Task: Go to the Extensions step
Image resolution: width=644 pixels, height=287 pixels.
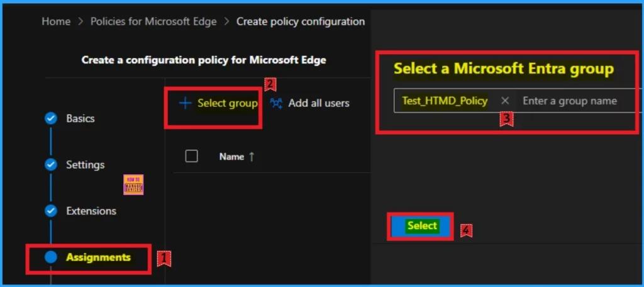Action: (91, 211)
